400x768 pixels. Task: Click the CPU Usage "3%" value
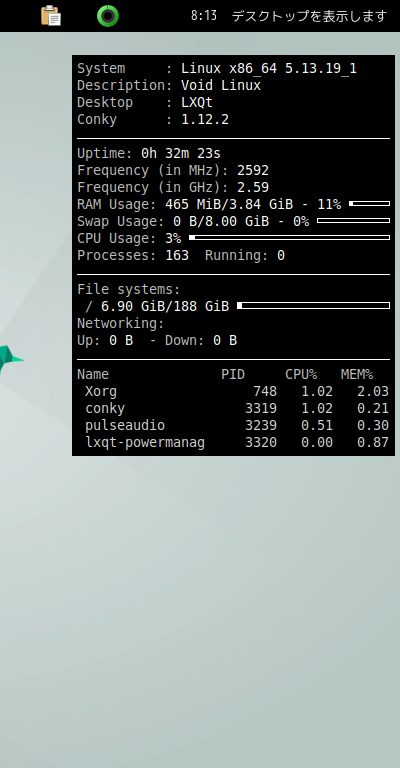(173, 239)
